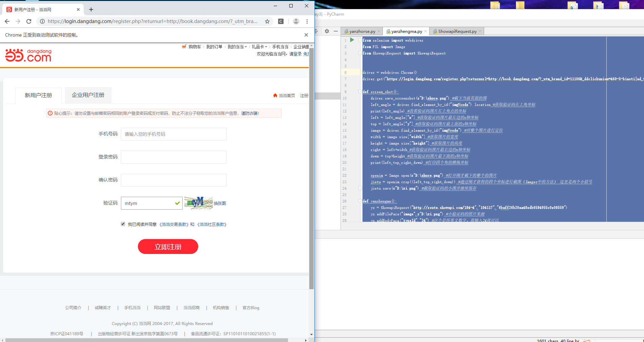The image size is (644, 342).
Task: Open PyCharm project panel settings gear
Action: pyautogui.click(x=327, y=31)
